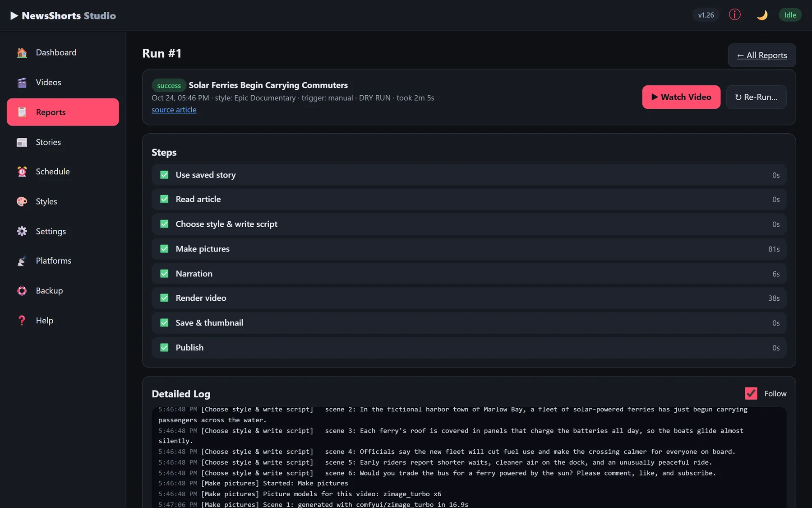Click the Dashboard house icon

coord(22,52)
